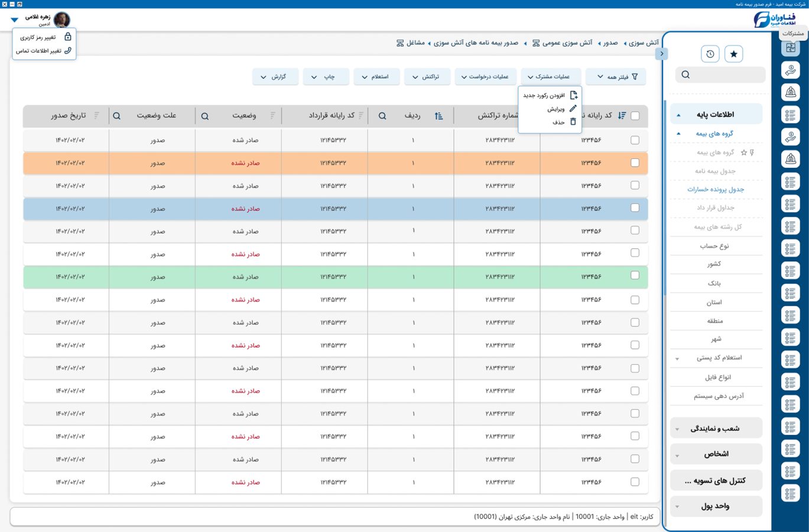
Task: Check the orange highlighted row checkbox
Action: click(x=635, y=163)
